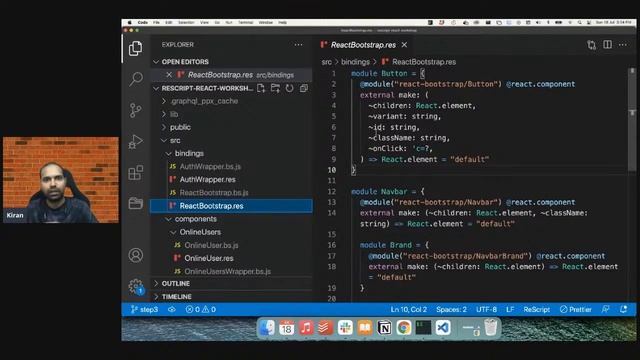640x360 pixels.
Task: Open the File menu in menu bar
Action: click(156, 22)
